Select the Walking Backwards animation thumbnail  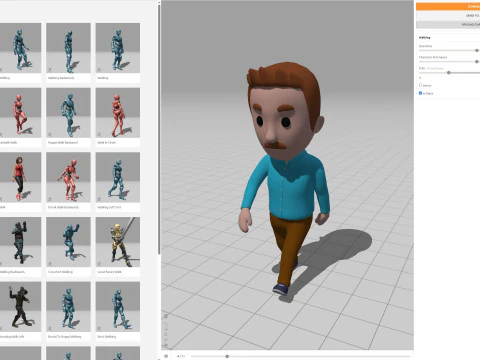pos(68,48)
